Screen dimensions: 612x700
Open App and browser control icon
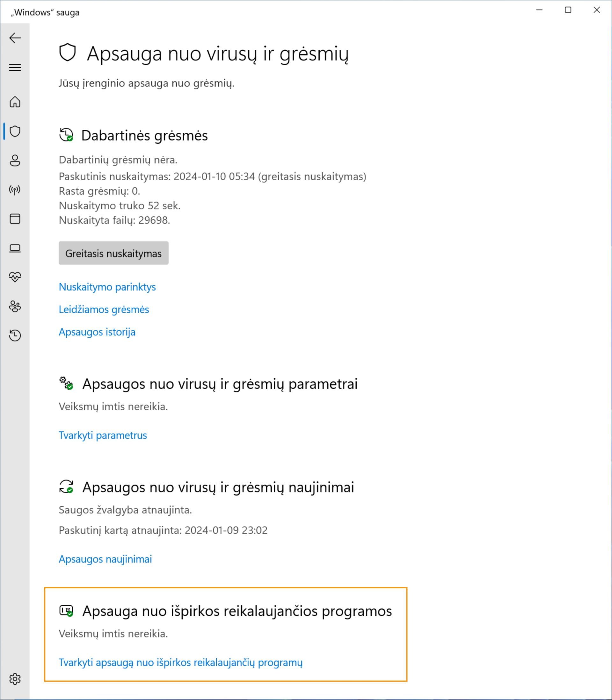pos(15,219)
